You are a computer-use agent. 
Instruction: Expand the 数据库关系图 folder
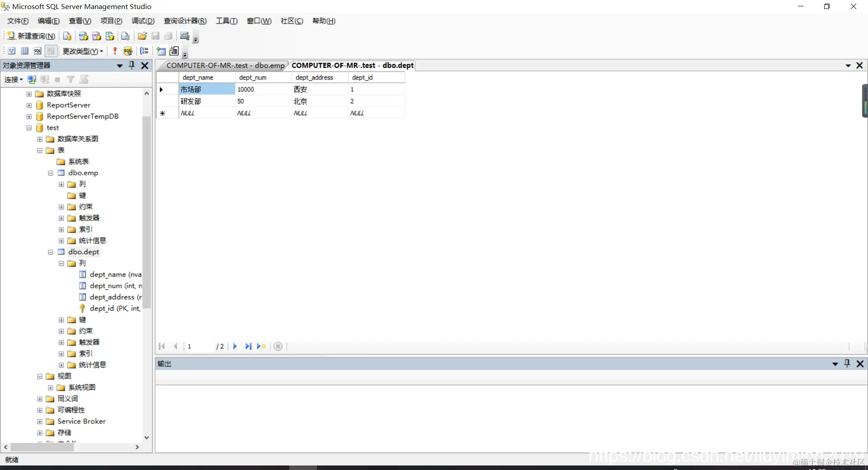click(40, 139)
